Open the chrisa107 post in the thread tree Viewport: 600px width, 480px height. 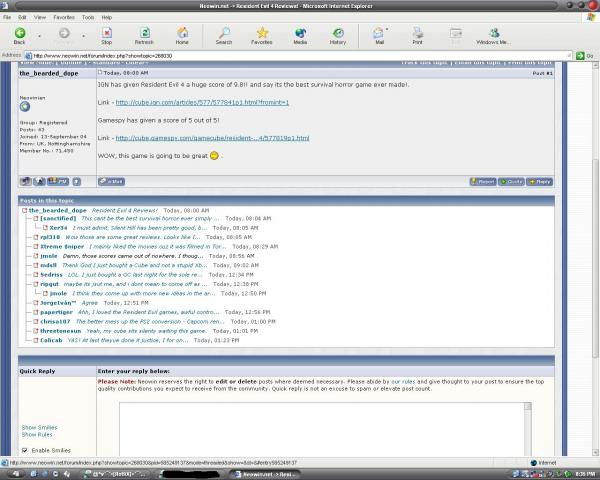click(x=55, y=322)
